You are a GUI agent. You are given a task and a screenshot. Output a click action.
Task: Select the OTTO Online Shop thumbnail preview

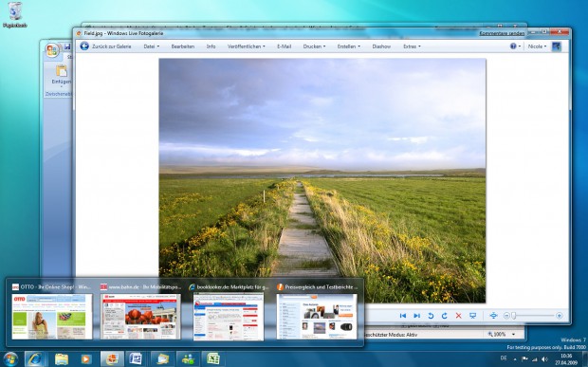click(52, 317)
